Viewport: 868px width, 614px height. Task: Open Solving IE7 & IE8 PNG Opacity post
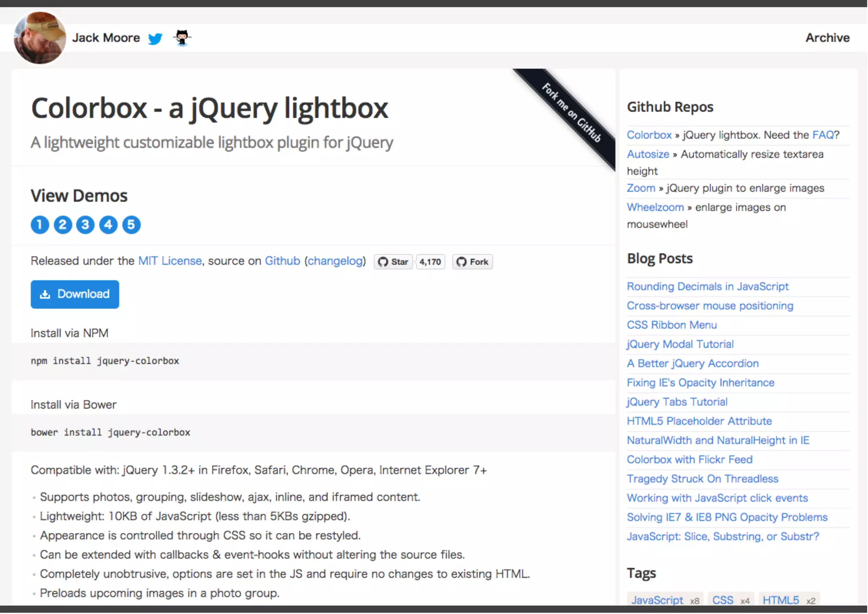click(x=727, y=517)
